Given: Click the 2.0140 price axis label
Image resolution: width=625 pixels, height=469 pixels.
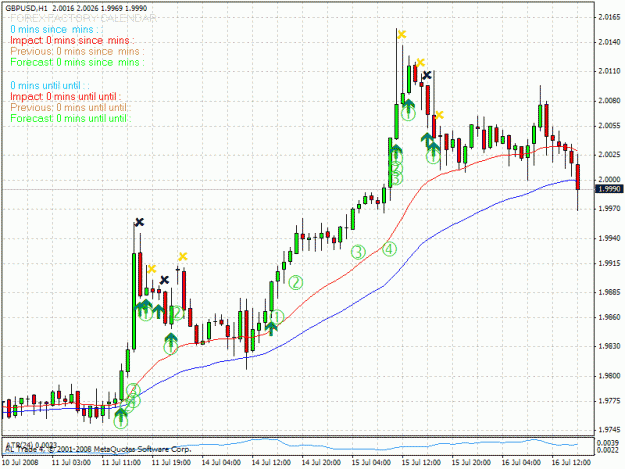Looking at the screenshot, I should click(609, 42).
